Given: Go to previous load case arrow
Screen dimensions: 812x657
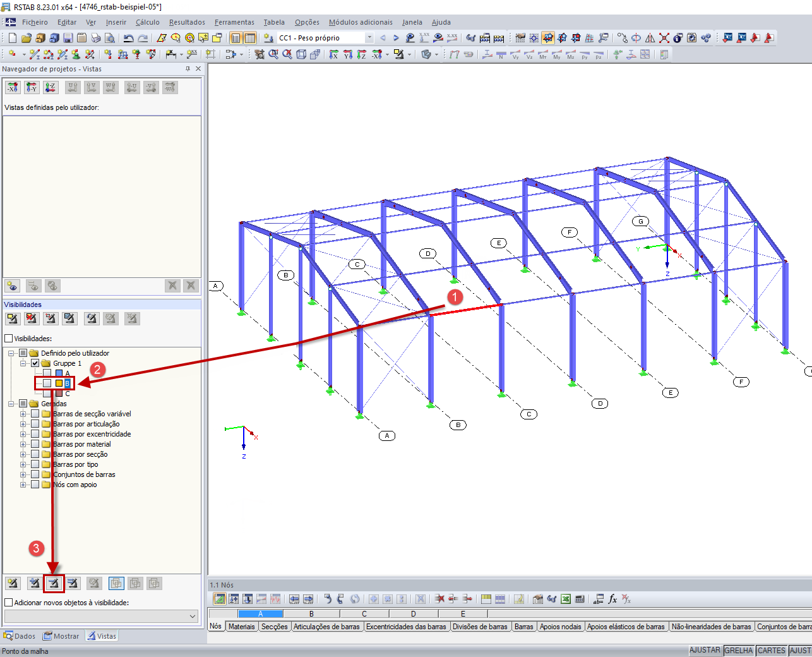Looking at the screenshot, I should [x=383, y=38].
